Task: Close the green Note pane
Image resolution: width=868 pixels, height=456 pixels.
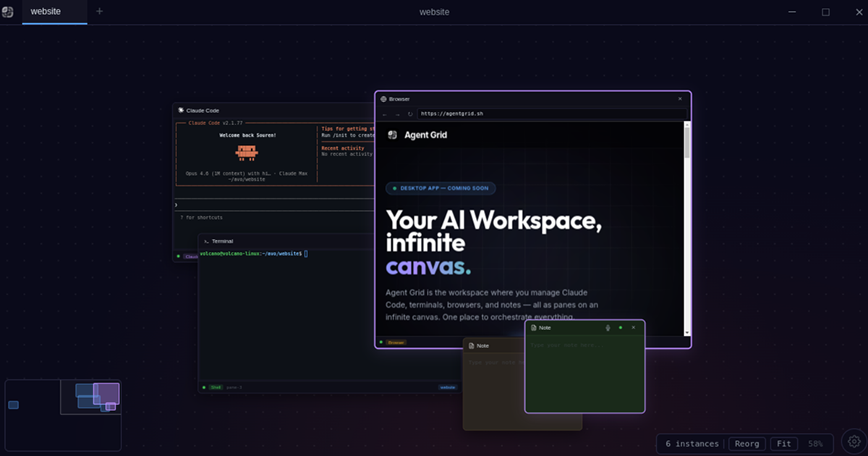Action: coord(634,328)
